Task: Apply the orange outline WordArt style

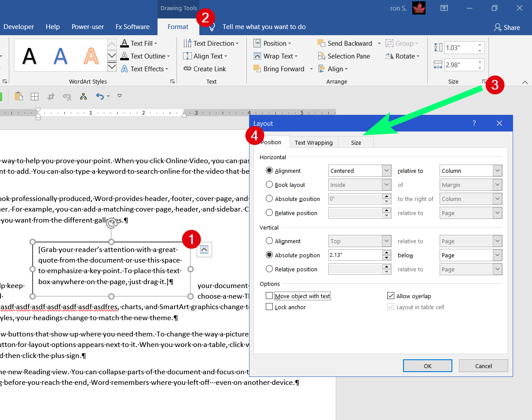Action: point(91,55)
